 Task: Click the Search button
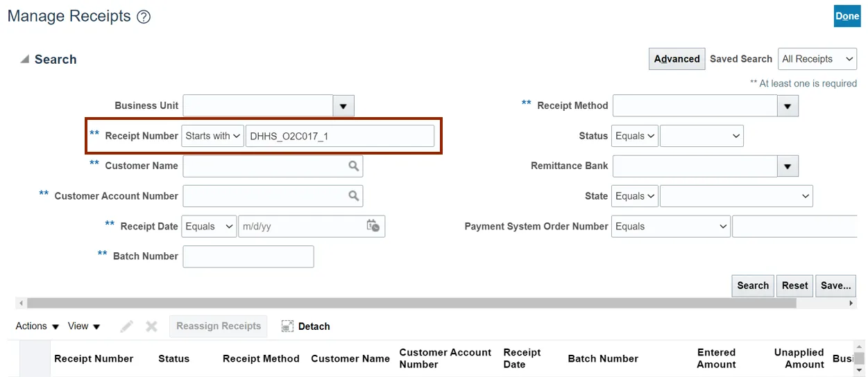[x=752, y=286]
